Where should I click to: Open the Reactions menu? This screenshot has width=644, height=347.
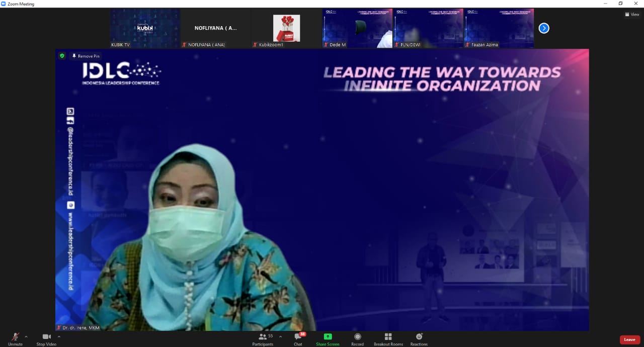[419, 339]
